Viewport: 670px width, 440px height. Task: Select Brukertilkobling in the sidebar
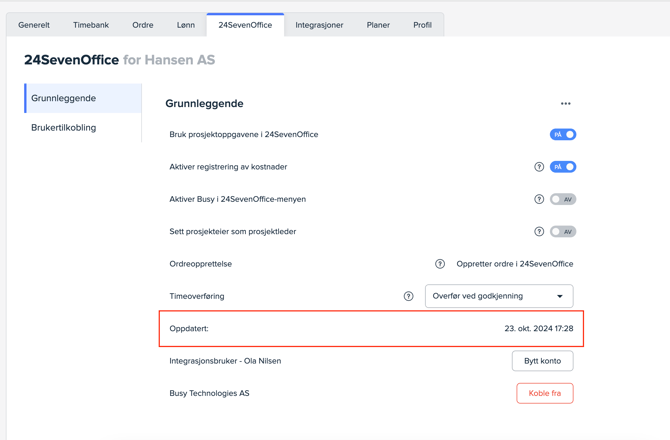point(64,128)
